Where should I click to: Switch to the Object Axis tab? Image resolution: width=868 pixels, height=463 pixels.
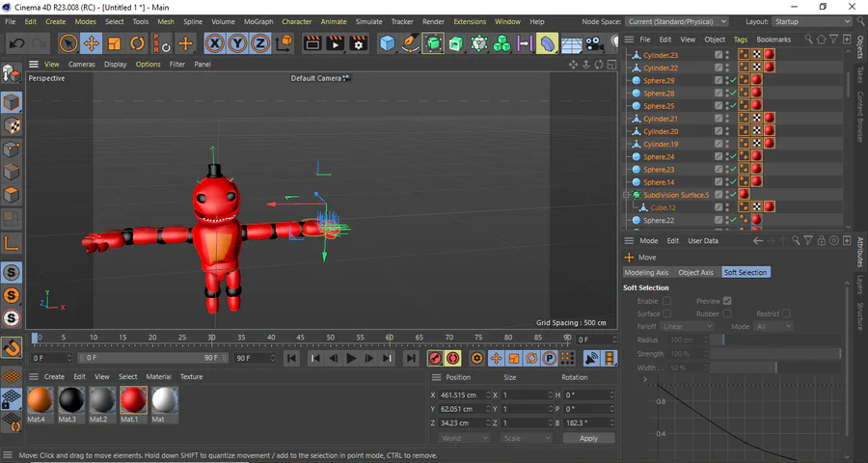coord(695,273)
